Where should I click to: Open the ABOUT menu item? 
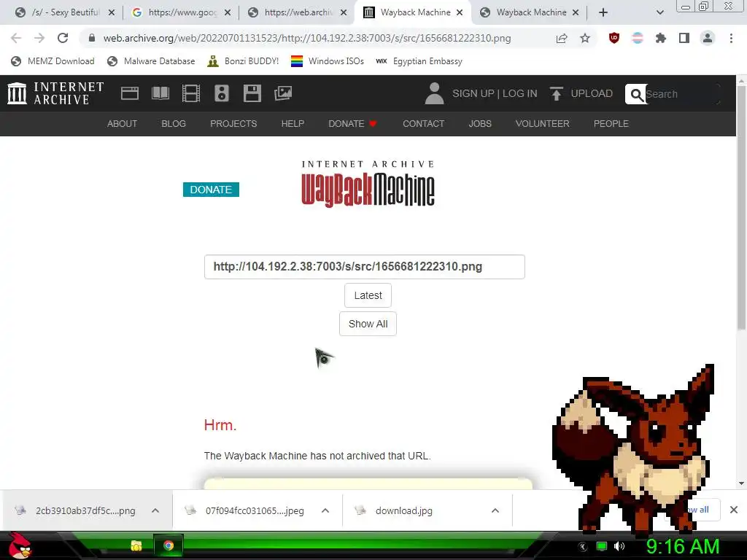(122, 124)
